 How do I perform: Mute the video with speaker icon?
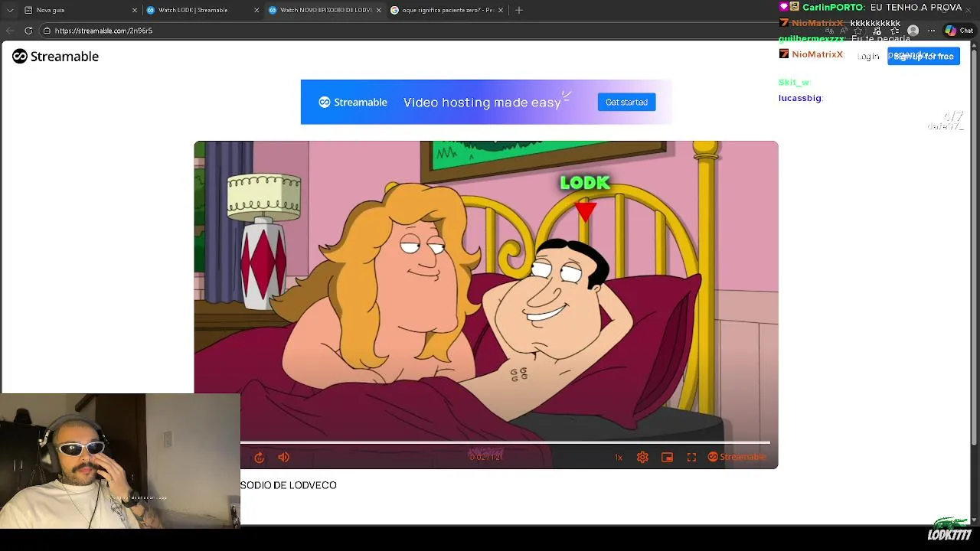click(284, 458)
